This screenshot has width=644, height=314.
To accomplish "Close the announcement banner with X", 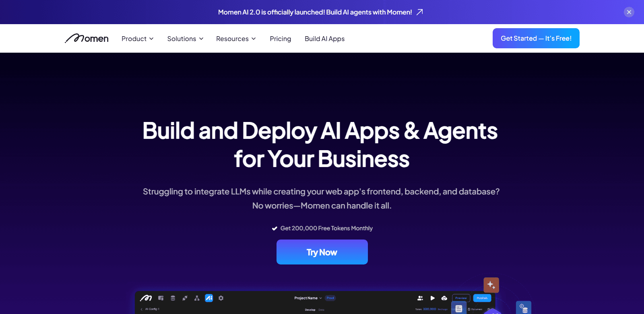I will point(629,12).
